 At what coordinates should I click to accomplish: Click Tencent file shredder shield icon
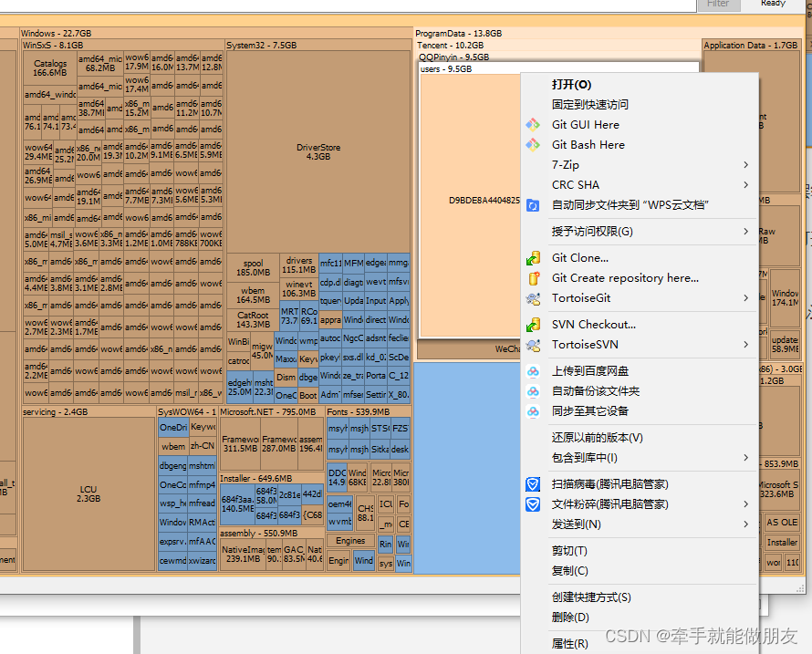(533, 504)
